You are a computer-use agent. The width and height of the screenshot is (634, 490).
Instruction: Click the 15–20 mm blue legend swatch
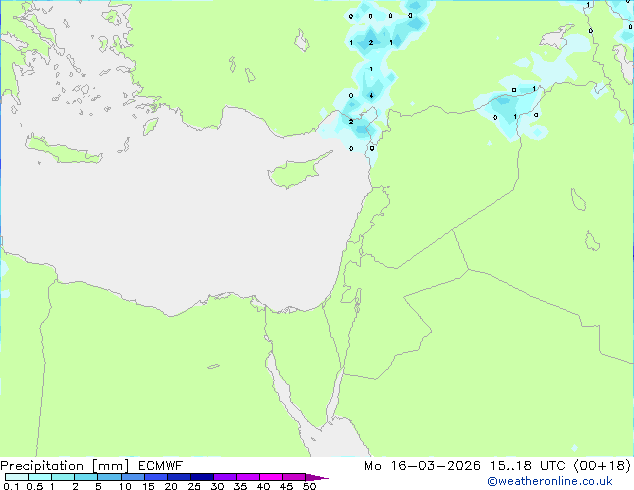155,477
